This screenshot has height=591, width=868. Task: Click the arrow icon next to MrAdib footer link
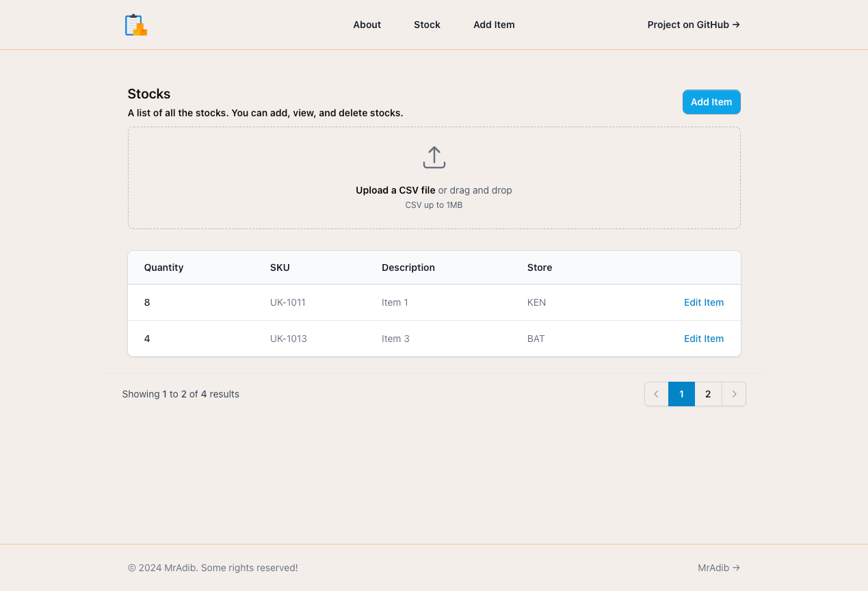tap(735, 568)
